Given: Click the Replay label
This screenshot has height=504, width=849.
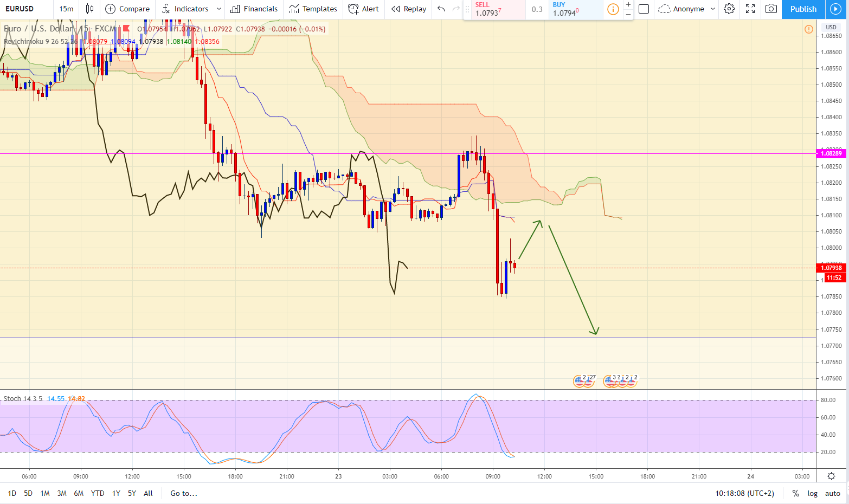Looking at the screenshot, I should point(415,9).
